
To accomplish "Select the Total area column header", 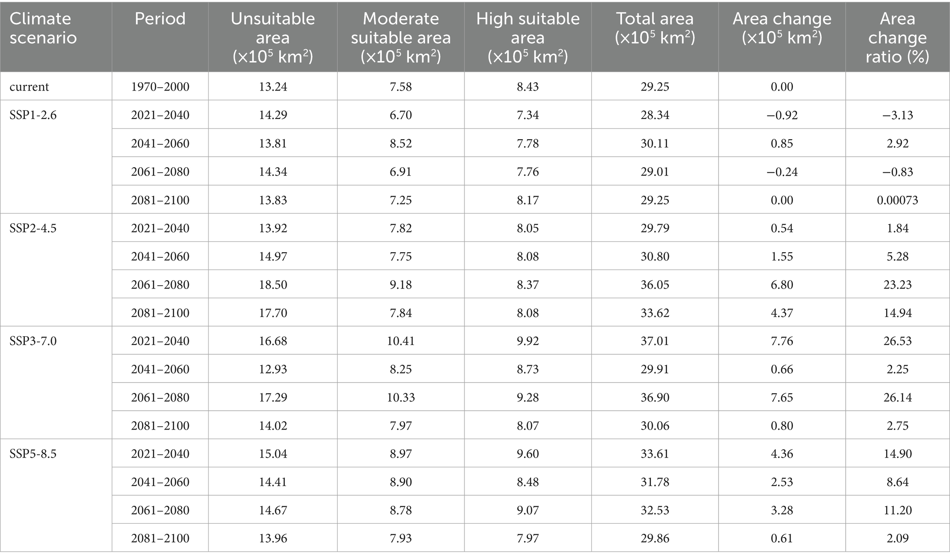I will pos(655,28).
